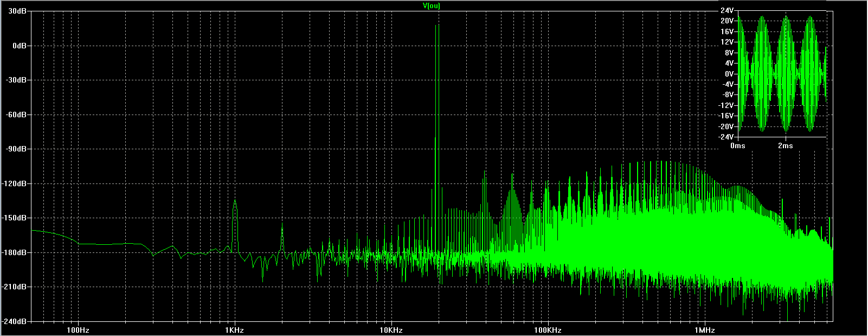Image resolution: width=868 pixels, height=336 pixels.
Task: Click the -240dB axis label
Action: coord(15,321)
